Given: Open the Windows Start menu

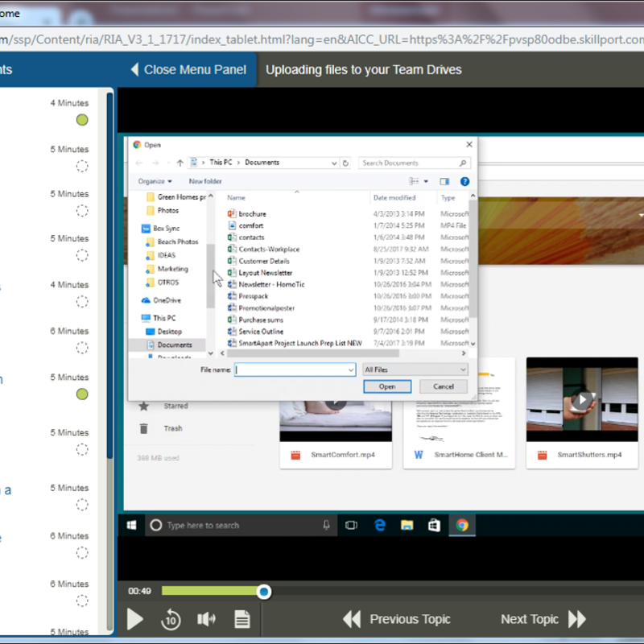Looking at the screenshot, I should point(131,525).
